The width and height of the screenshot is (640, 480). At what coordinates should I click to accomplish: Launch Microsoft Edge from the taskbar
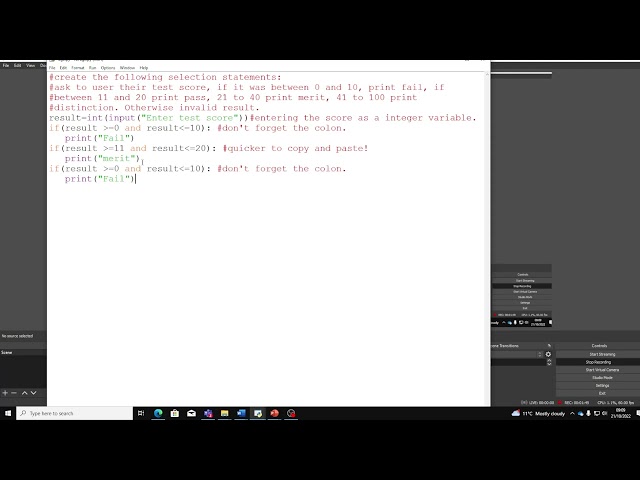158,413
